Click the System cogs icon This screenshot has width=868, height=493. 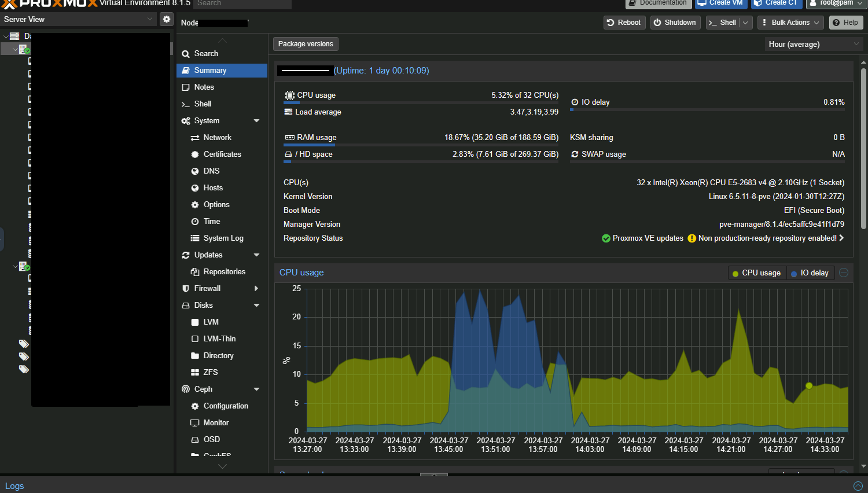coord(186,121)
